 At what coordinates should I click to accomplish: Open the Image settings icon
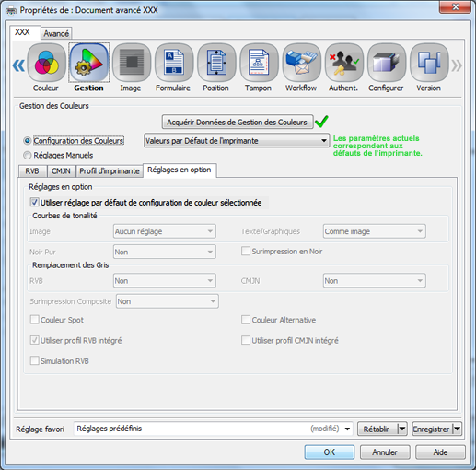(x=132, y=63)
